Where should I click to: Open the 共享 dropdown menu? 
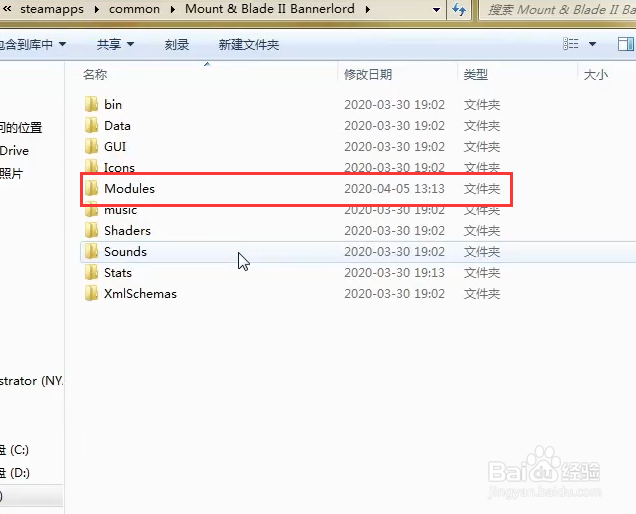(x=115, y=44)
